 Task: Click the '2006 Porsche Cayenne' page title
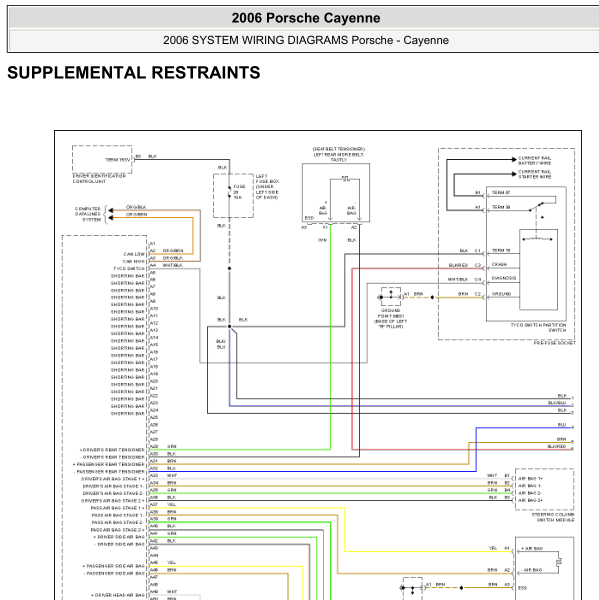pos(306,18)
